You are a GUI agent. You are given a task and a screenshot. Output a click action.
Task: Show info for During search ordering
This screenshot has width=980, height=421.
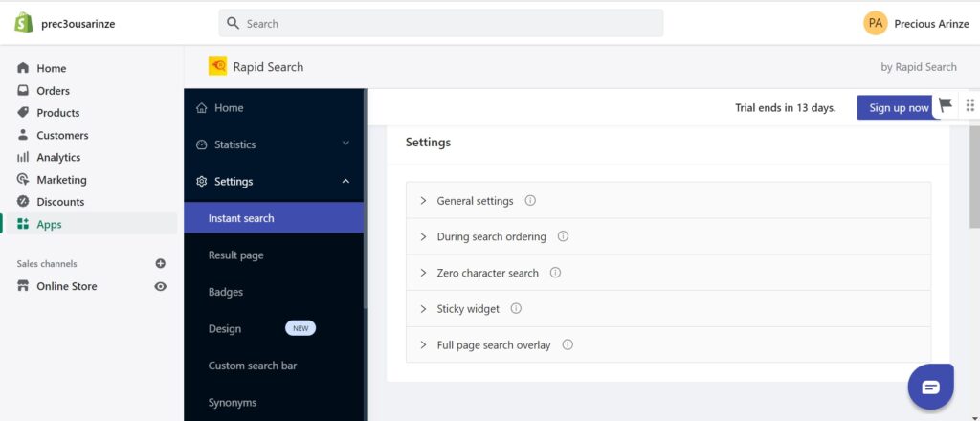tap(563, 236)
